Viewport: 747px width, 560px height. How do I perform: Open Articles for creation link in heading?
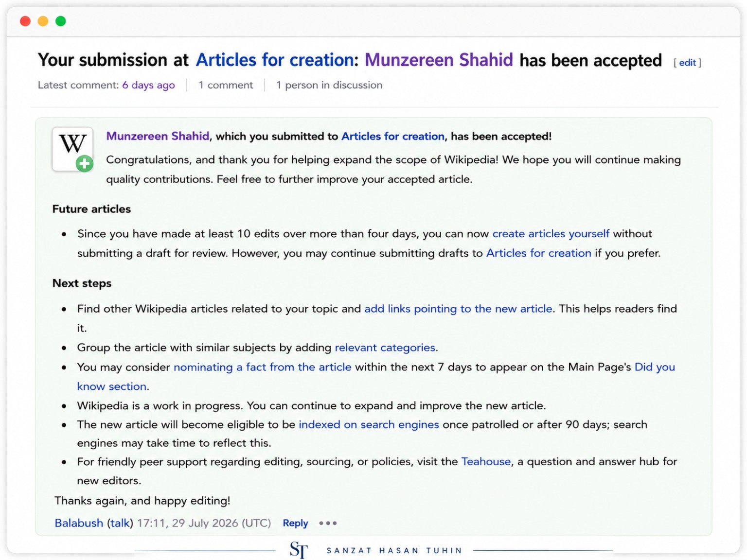275,60
